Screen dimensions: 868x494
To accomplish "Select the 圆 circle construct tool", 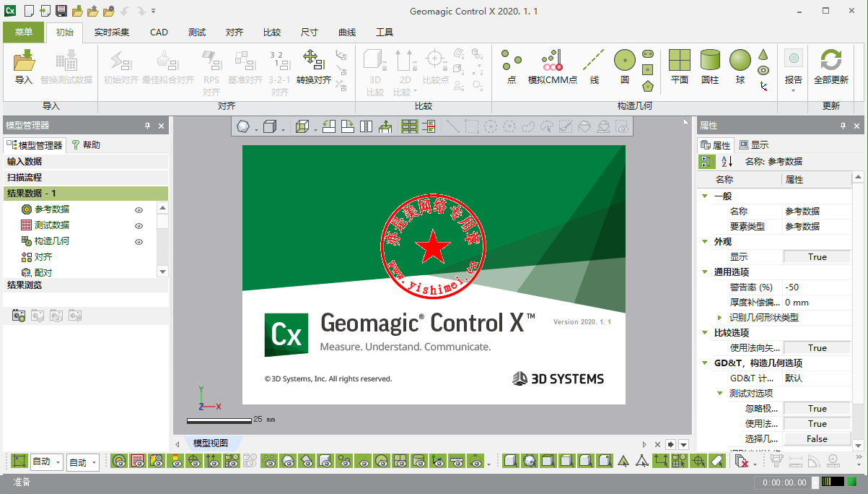I will pos(625,67).
